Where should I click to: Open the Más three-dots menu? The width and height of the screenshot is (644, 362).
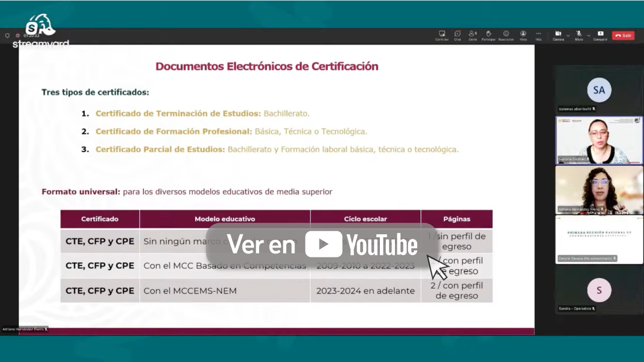click(x=538, y=35)
